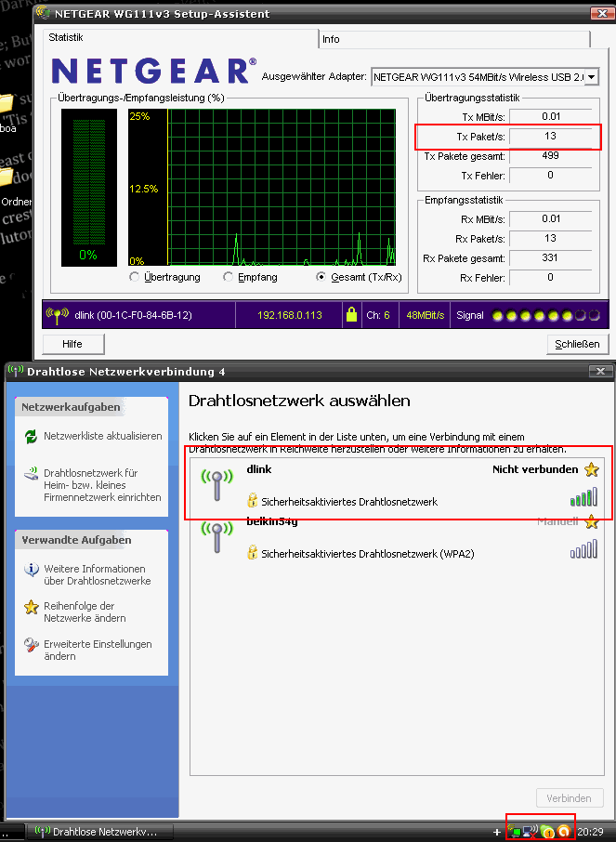Click the 0% transmission level meter
Screen dimensions: 616x842
(x=88, y=188)
